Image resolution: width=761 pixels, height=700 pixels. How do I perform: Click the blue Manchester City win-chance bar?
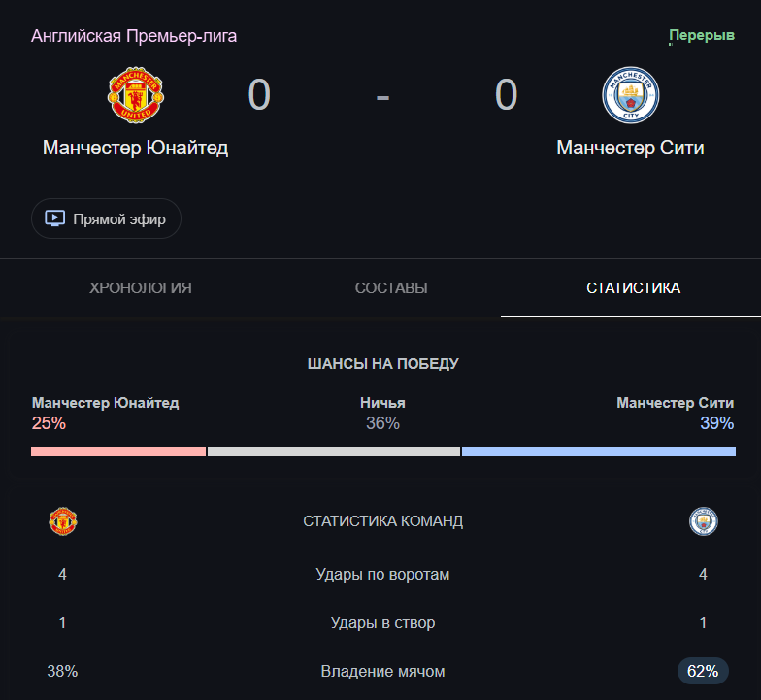599,451
